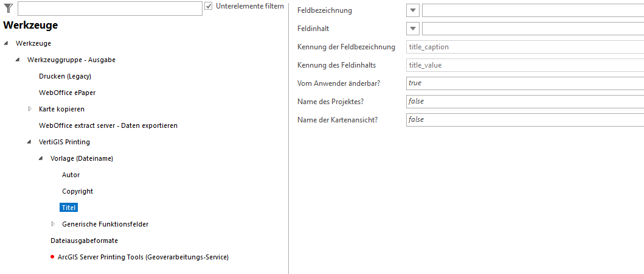
Task: Collapse Werkzeuggruppe - Ausgabe group
Action: (x=18, y=60)
